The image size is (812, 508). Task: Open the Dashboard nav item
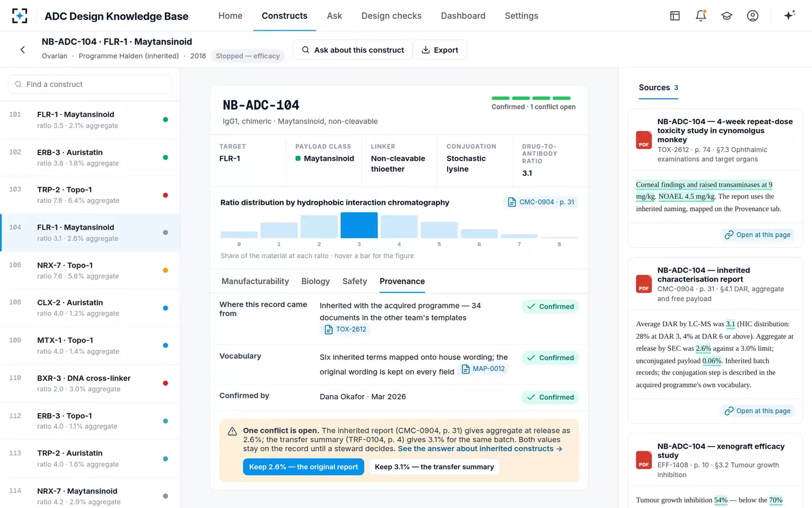(463, 16)
